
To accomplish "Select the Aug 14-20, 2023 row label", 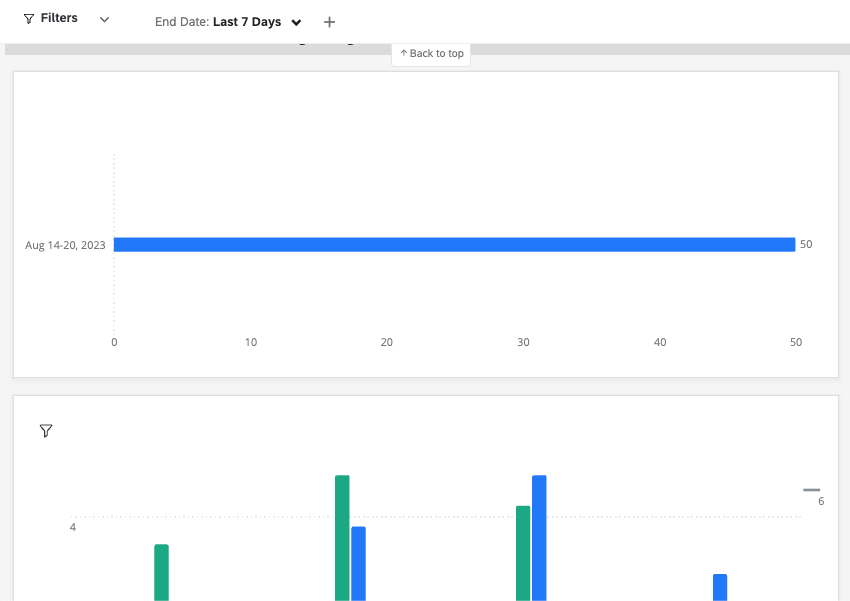I will click(65, 244).
